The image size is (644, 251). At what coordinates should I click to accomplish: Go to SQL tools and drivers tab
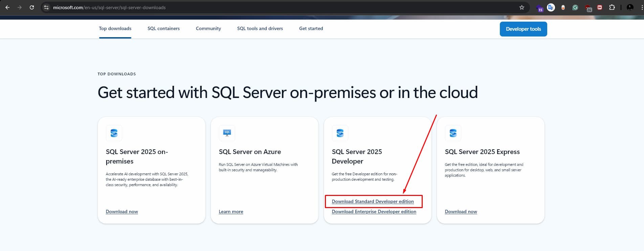(260, 29)
